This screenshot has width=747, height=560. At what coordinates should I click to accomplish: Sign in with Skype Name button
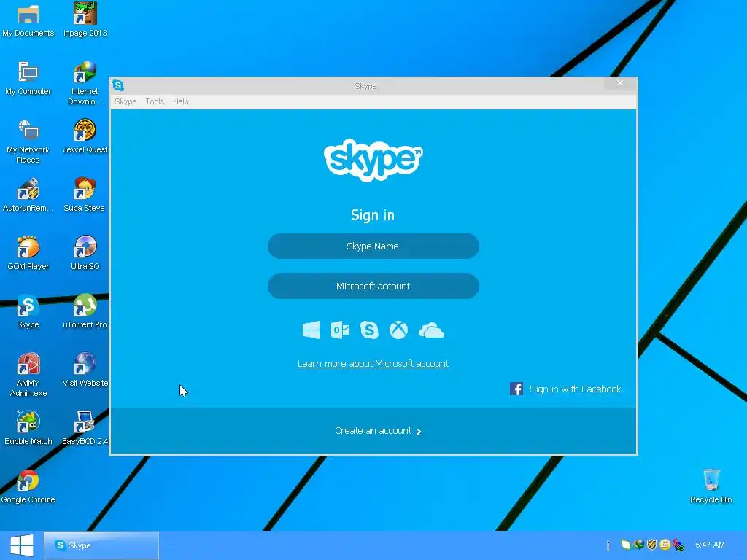click(373, 246)
